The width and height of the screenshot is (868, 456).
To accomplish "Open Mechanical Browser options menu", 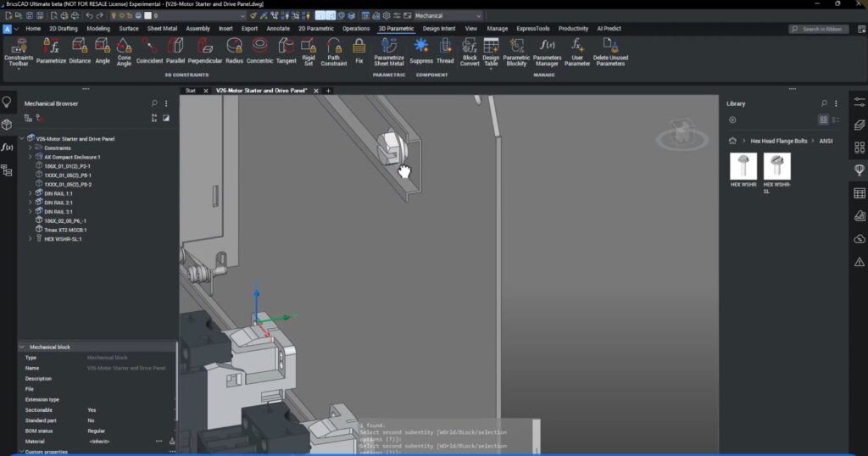I will pyautogui.click(x=166, y=103).
